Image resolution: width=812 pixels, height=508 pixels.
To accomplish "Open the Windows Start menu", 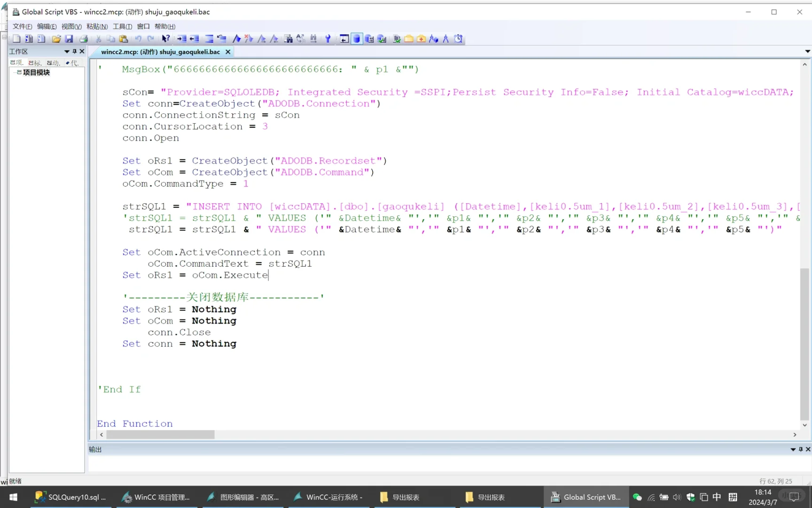I will (x=13, y=497).
